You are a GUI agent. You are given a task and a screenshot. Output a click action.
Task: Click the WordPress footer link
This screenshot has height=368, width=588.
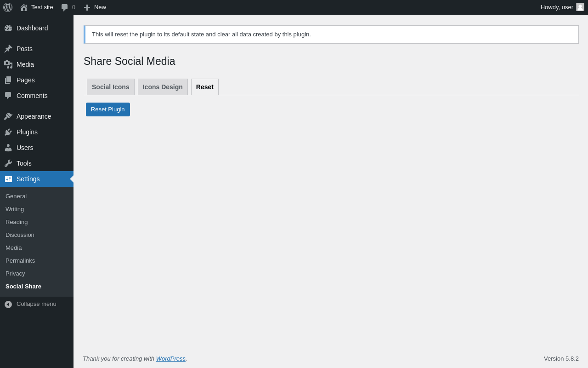[171, 359]
